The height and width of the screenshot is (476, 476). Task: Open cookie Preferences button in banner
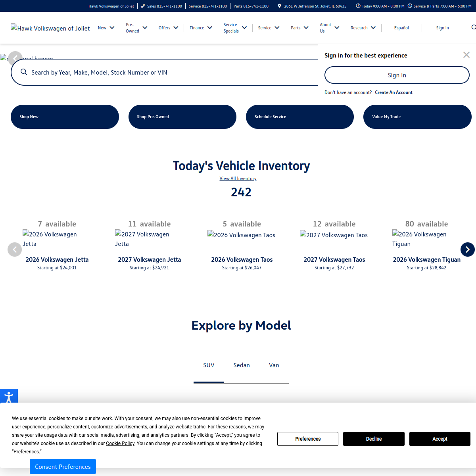pos(308,439)
